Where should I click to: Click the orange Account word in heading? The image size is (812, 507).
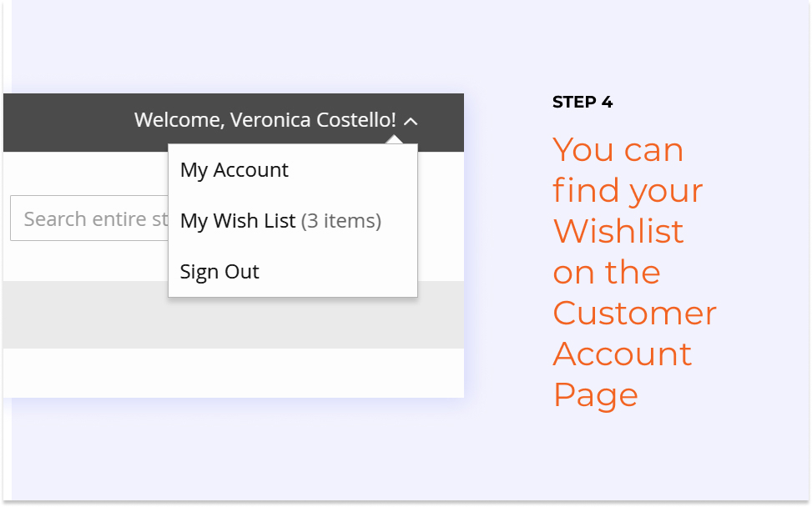[623, 354]
